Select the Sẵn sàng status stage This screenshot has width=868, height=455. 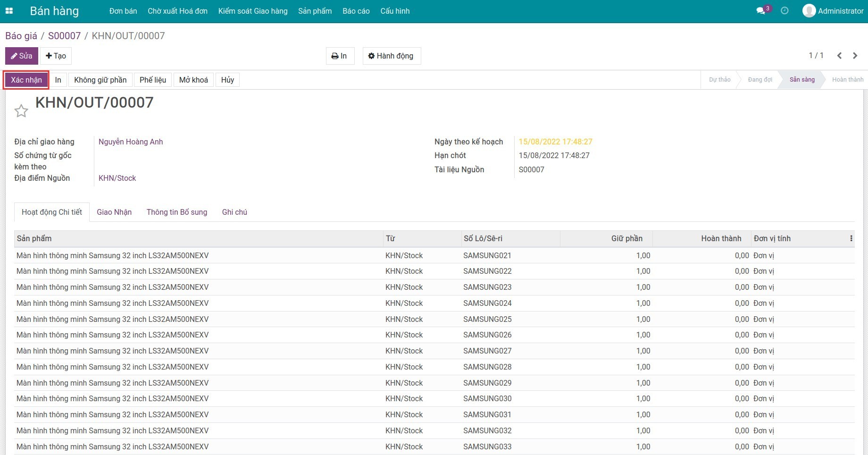pos(802,79)
